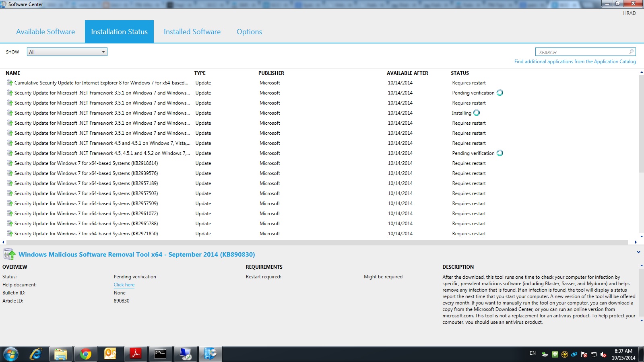Click the Malicious Software Removal Tool details icon
Screen dimensions: 644x362
[x=9, y=254]
